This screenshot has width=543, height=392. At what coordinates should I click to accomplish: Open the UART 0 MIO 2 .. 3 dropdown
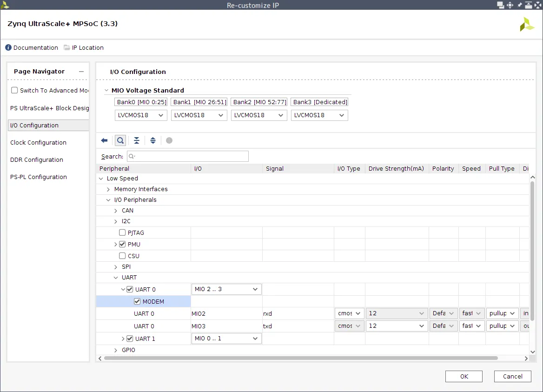click(x=226, y=289)
